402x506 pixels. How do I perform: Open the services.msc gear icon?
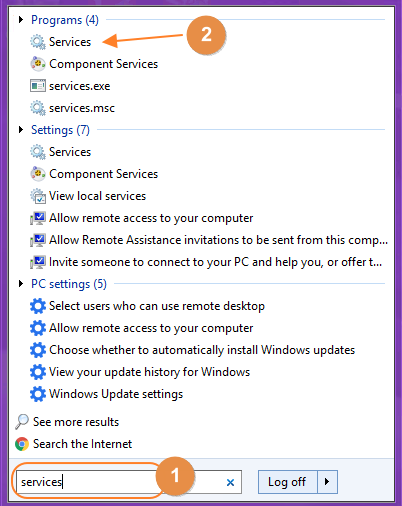pyautogui.click(x=38, y=108)
